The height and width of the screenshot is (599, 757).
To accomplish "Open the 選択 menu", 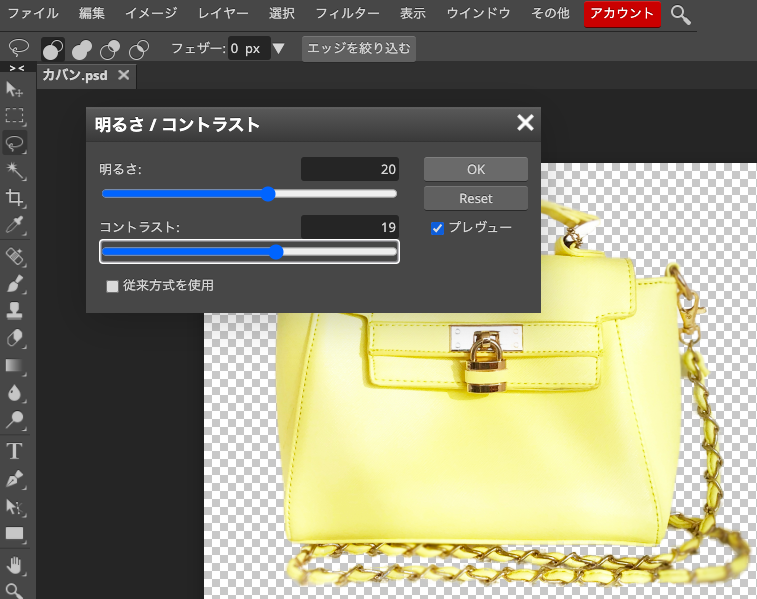I will click(282, 14).
